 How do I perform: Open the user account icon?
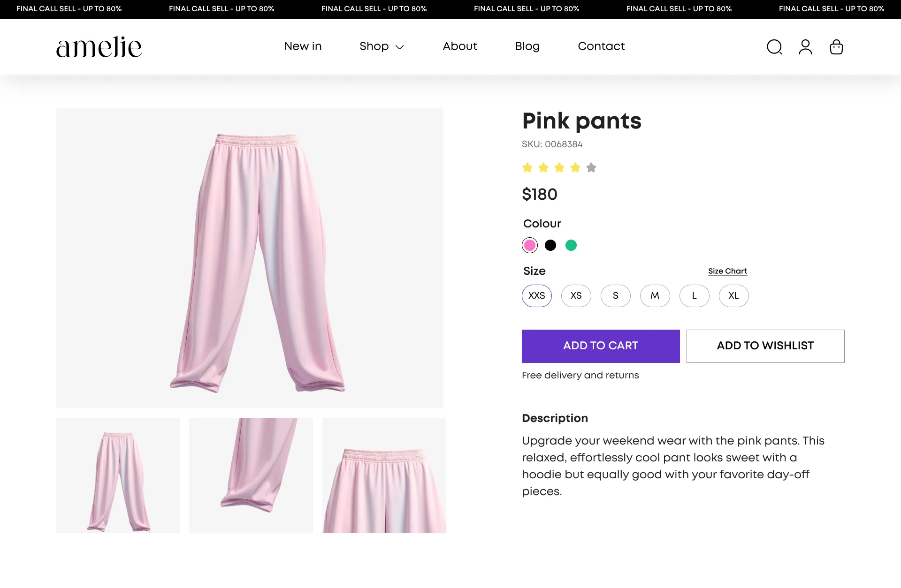point(805,47)
